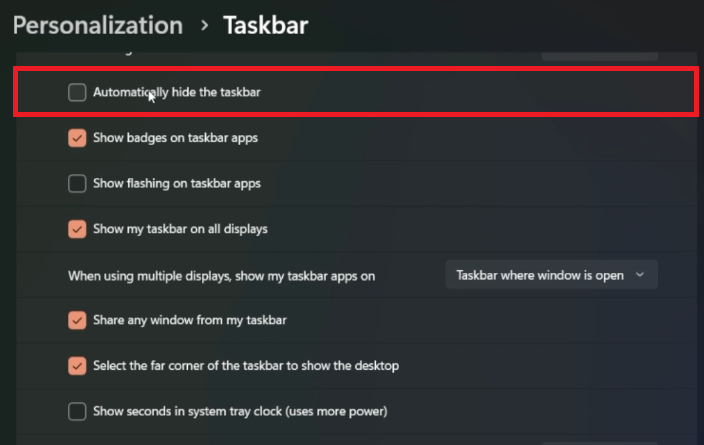Click the 'Show flashing on taskbar apps' label text
Viewport: 704px width, 445px height.
(177, 184)
